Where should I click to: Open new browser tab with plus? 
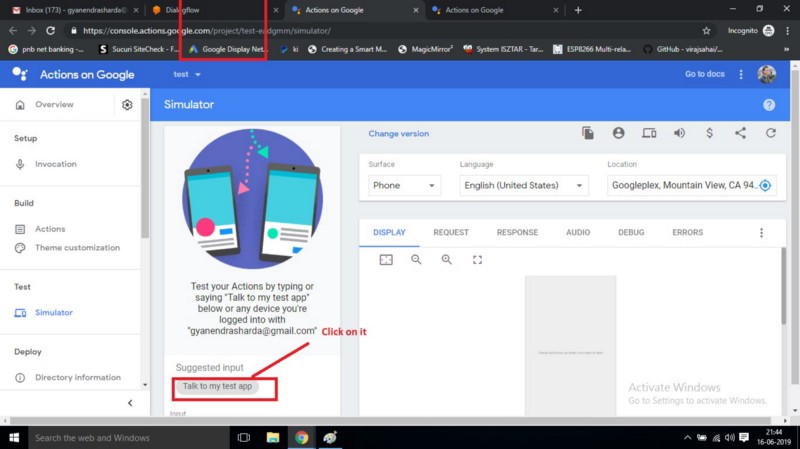tap(578, 10)
